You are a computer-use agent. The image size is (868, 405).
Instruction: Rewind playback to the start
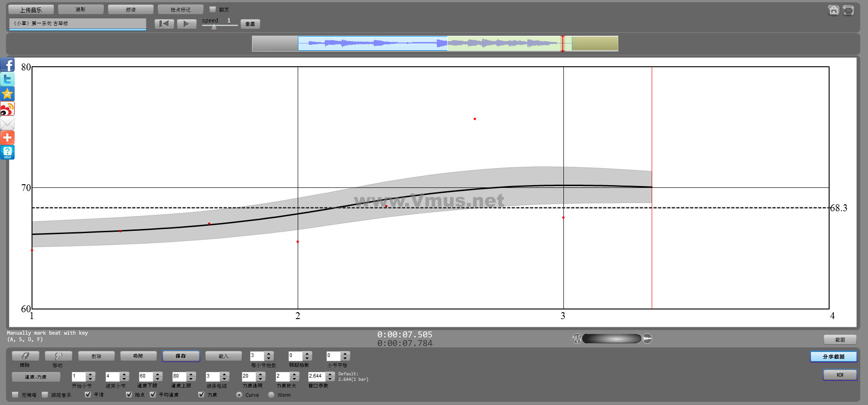(x=164, y=24)
